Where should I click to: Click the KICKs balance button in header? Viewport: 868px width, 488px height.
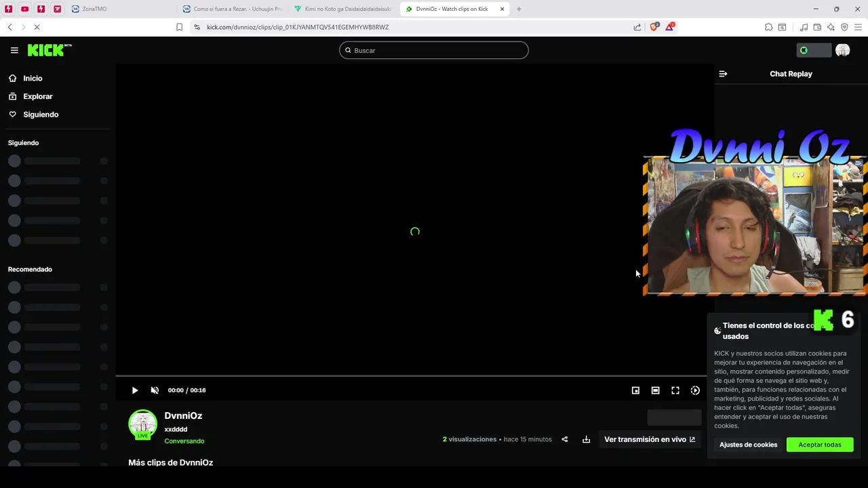pos(814,50)
